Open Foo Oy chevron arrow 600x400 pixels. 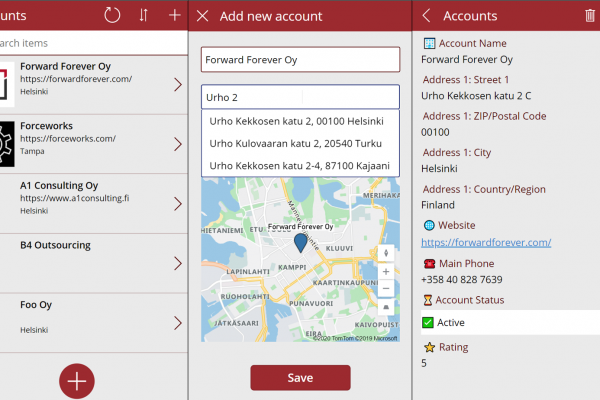click(x=178, y=323)
